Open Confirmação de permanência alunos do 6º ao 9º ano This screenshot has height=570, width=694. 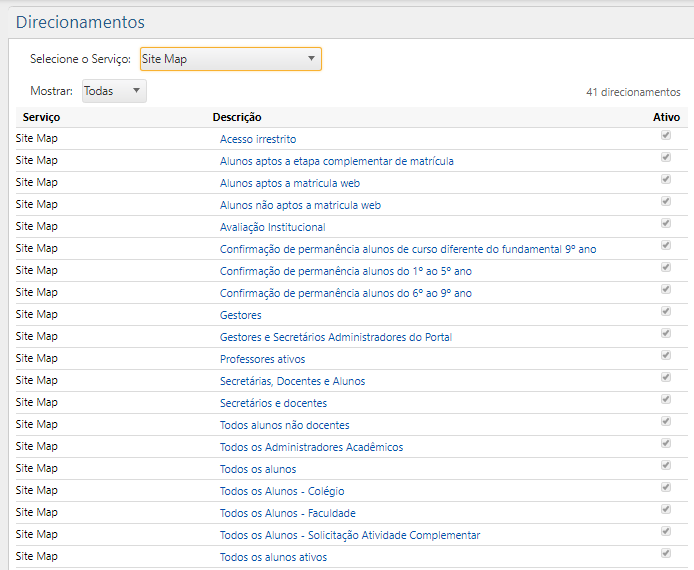click(x=345, y=293)
